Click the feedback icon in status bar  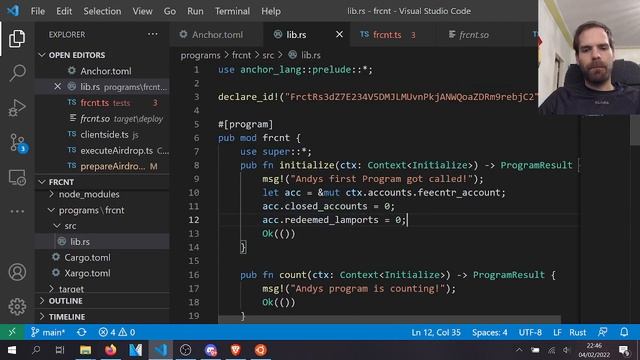coord(602,332)
